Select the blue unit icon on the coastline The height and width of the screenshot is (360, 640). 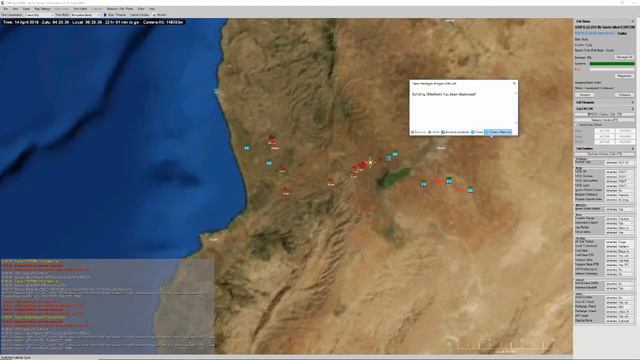(217, 91)
